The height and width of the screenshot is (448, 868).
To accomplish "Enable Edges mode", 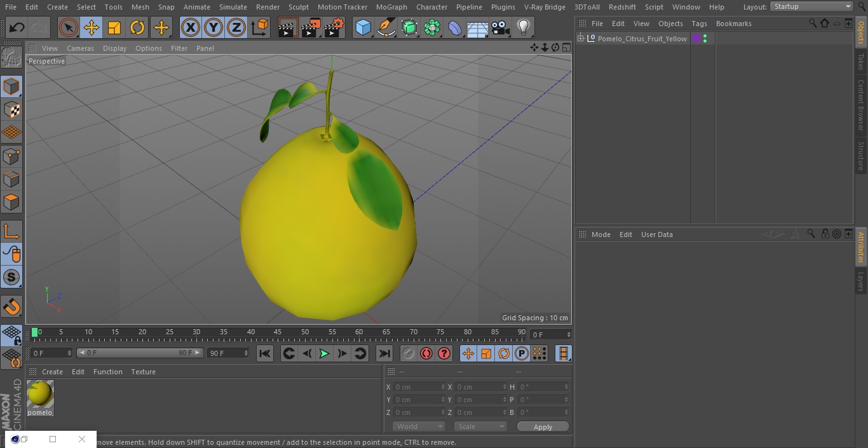I will 11,179.
